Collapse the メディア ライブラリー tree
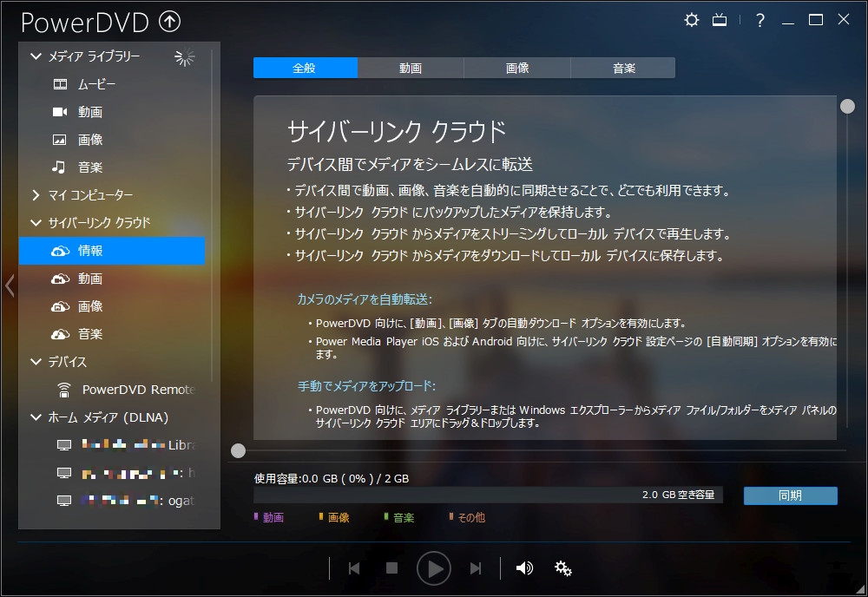The height and width of the screenshot is (597, 868). coord(35,56)
